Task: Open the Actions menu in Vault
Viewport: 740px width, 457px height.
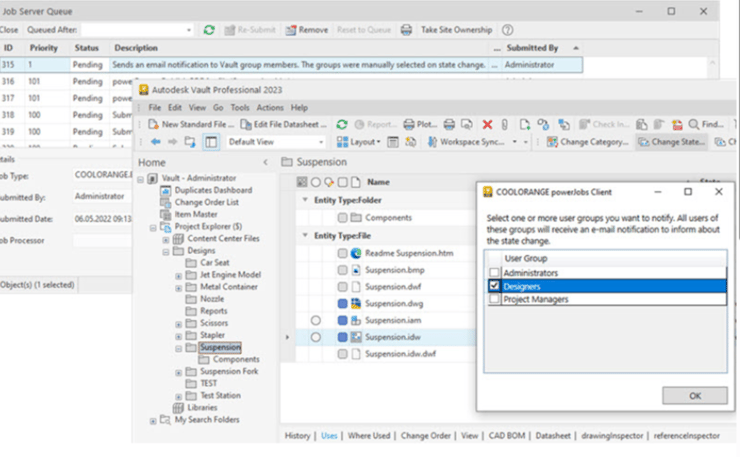Action: [270, 108]
